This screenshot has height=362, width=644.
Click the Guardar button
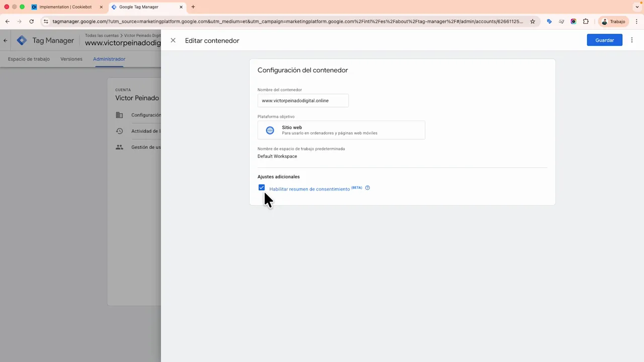click(605, 40)
